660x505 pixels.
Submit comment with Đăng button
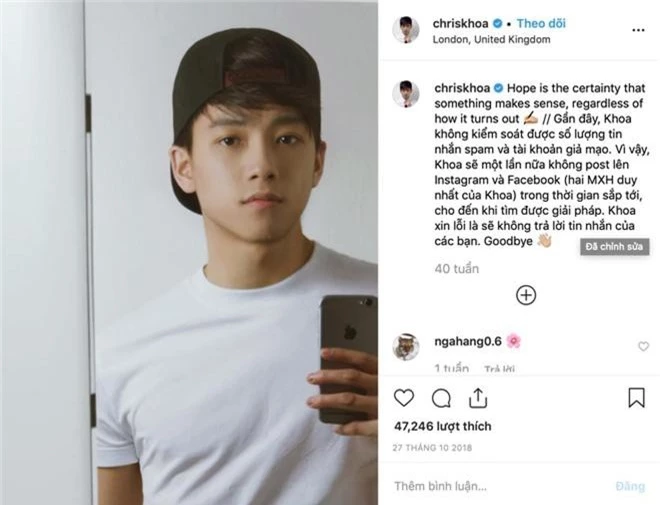[630, 486]
